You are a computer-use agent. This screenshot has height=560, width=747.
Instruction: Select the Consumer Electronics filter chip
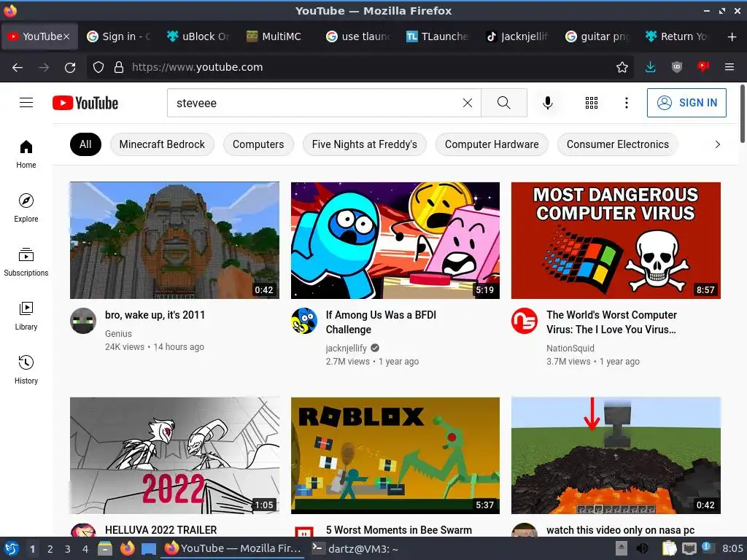tap(617, 144)
